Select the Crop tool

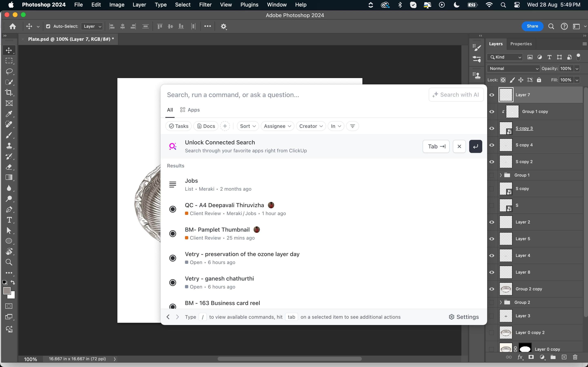tap(9, 93)
